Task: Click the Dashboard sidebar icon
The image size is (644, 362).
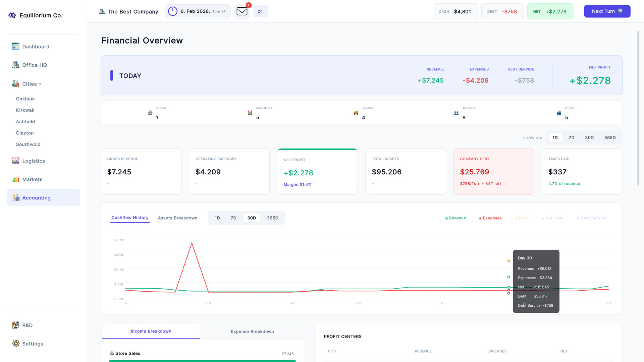Action: click(16, 46)
